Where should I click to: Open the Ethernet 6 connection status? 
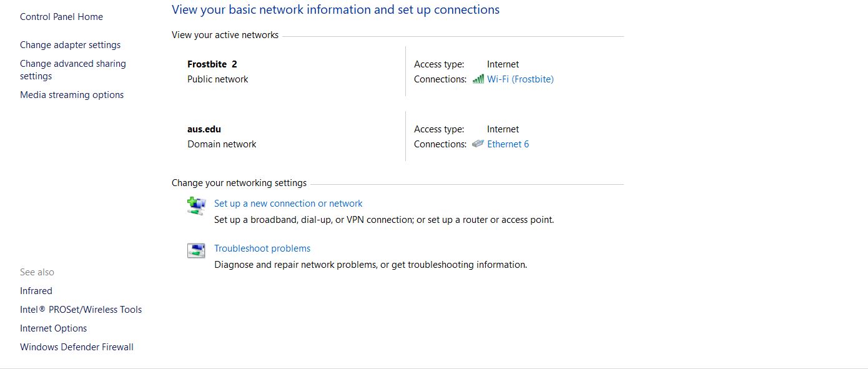[508, 144]
